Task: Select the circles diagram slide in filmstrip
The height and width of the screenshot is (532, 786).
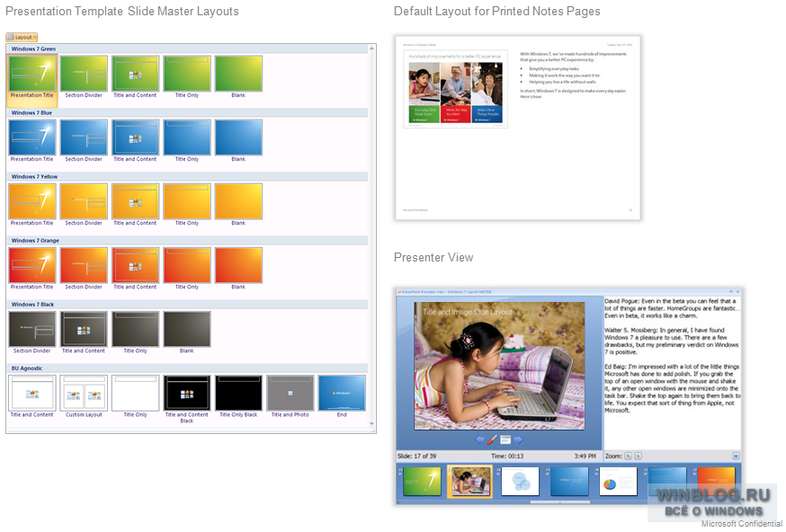Action: (521, 482)
